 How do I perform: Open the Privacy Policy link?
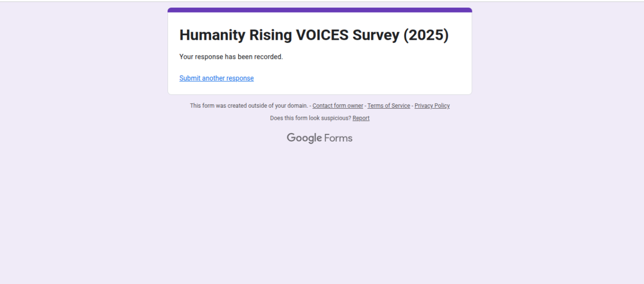432,106
